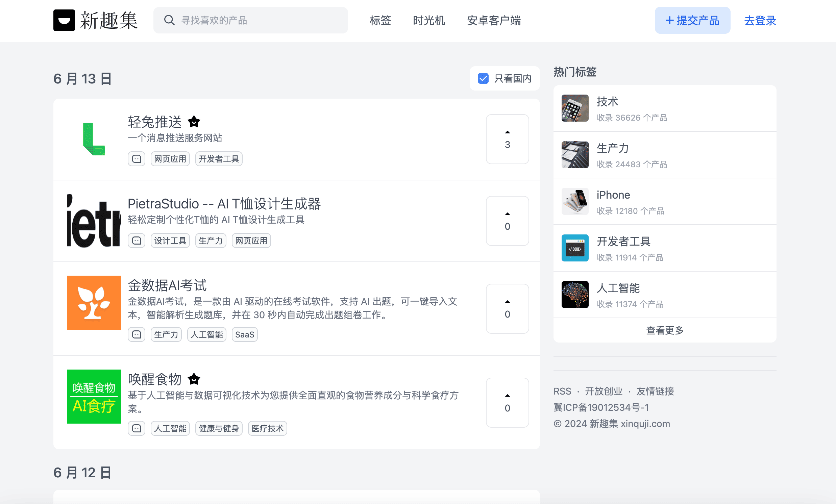Click the star badge beside 唤醒食物

click(194, 379)
